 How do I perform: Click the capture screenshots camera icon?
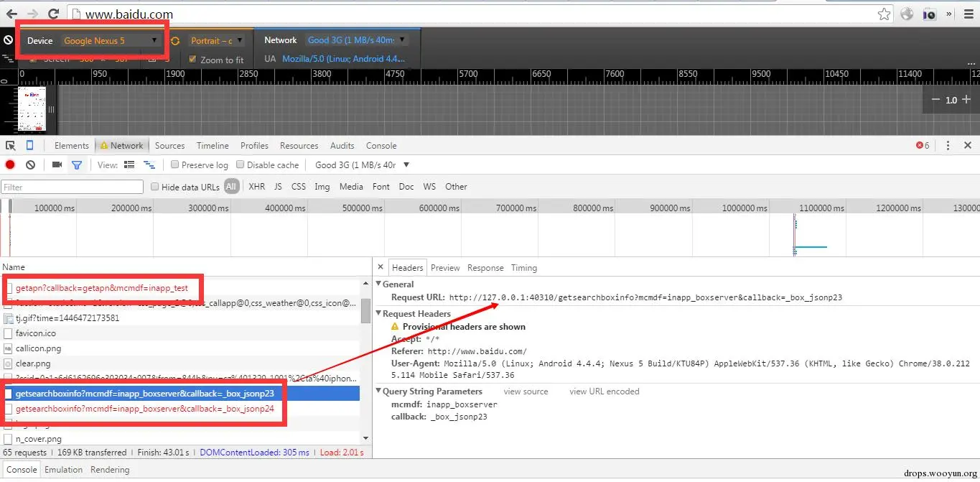(57, 164)
